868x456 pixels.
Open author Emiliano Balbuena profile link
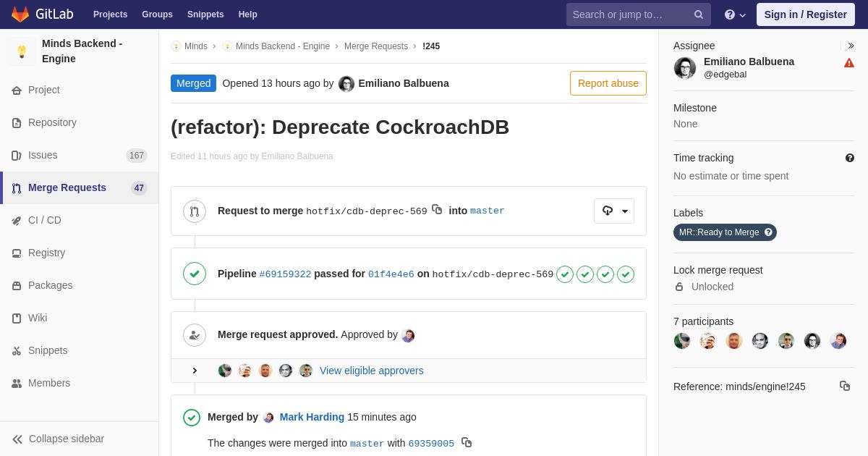point(404,83)
